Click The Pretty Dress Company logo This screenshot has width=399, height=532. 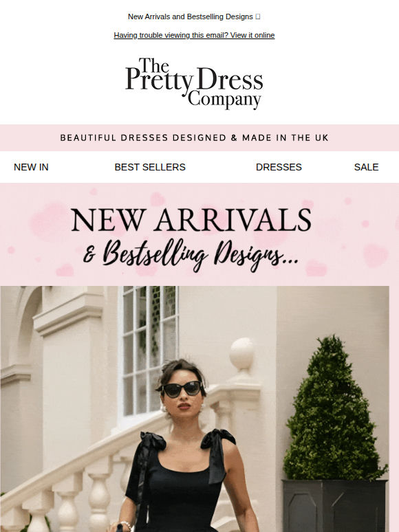[x=194, y=83]
